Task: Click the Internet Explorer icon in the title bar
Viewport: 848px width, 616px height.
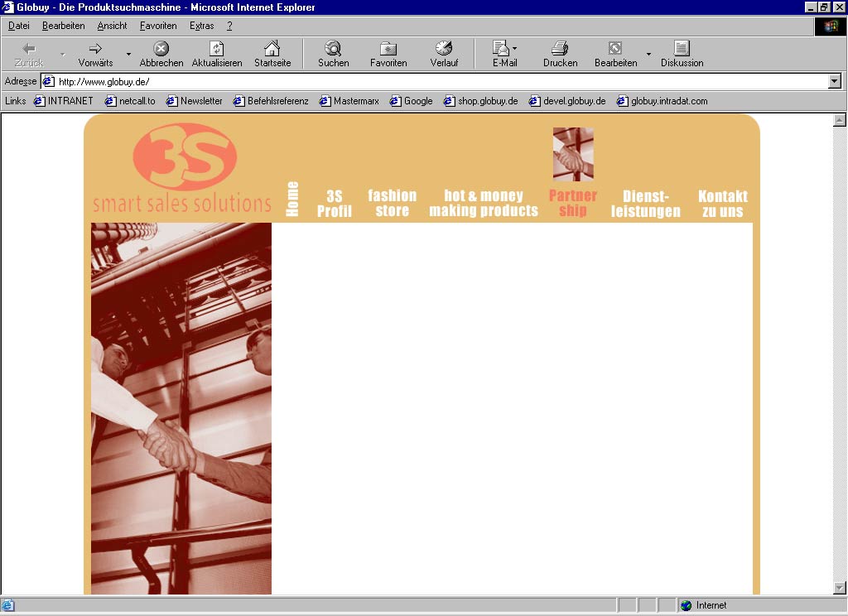Action: [7, 7]
